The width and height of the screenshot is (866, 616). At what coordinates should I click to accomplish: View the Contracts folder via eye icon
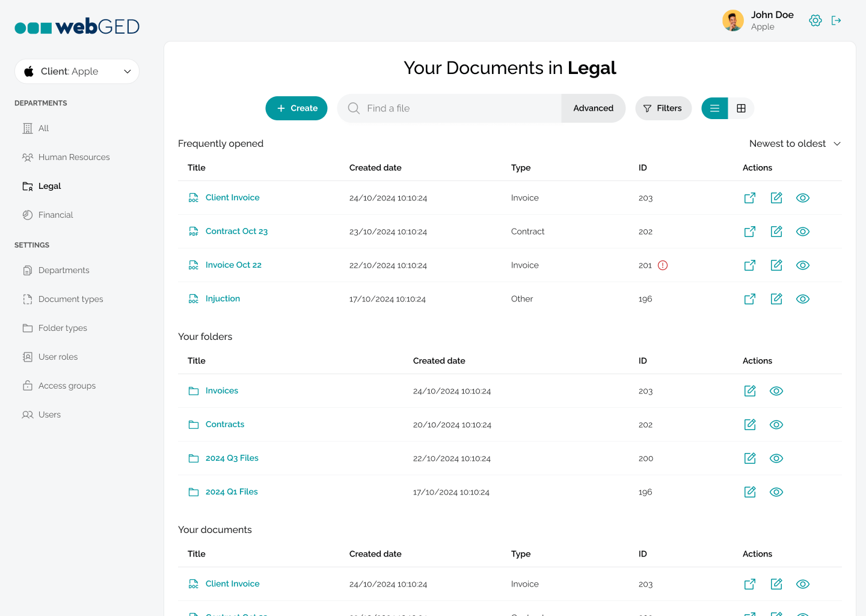[x=776, y=425]
